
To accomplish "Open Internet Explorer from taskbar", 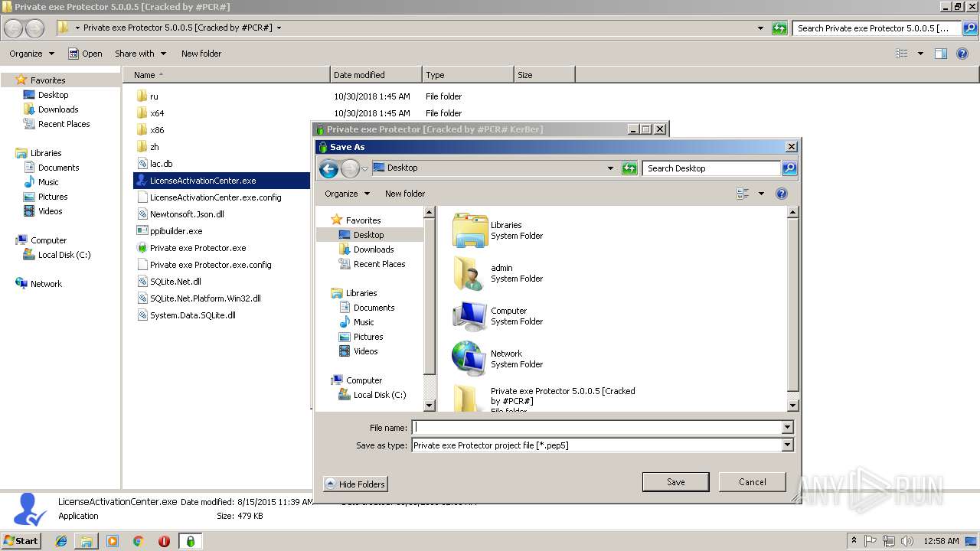I will (61, 541).
